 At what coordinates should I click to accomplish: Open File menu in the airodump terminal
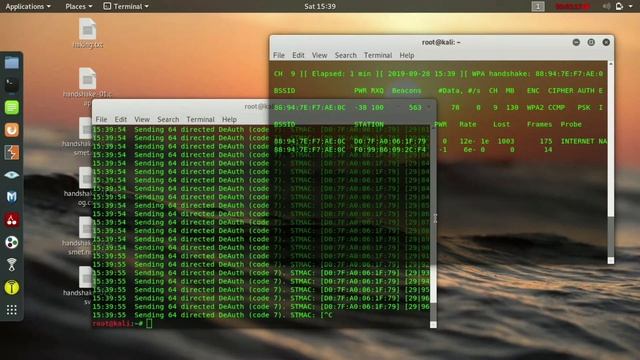pos(279,55)
